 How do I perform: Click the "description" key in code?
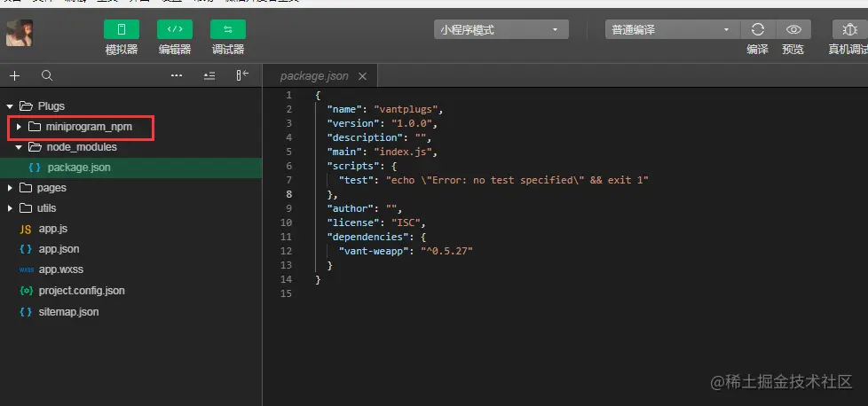click(x=365, y=137)
